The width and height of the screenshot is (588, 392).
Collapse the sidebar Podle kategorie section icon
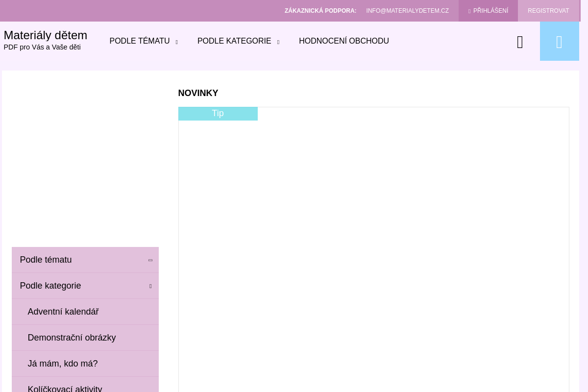coord(150,286)
